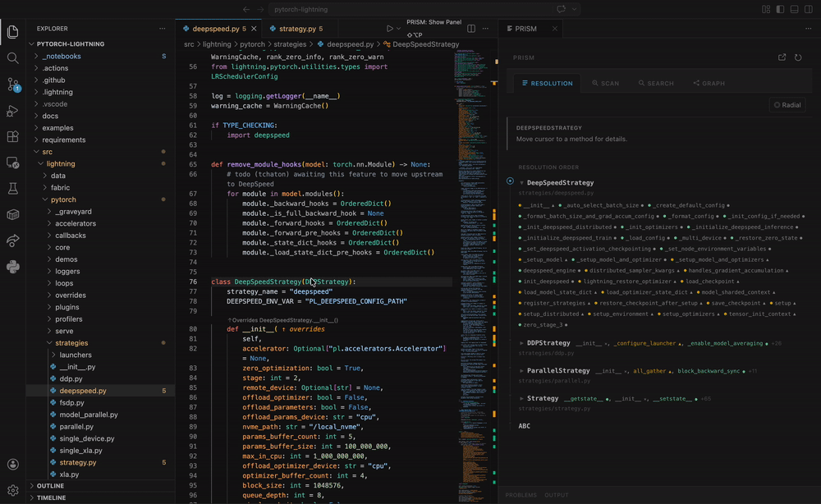This screenshot has height=504, width=821.
Task: Open fsdp.py in explorer
Action: (71, 403)
